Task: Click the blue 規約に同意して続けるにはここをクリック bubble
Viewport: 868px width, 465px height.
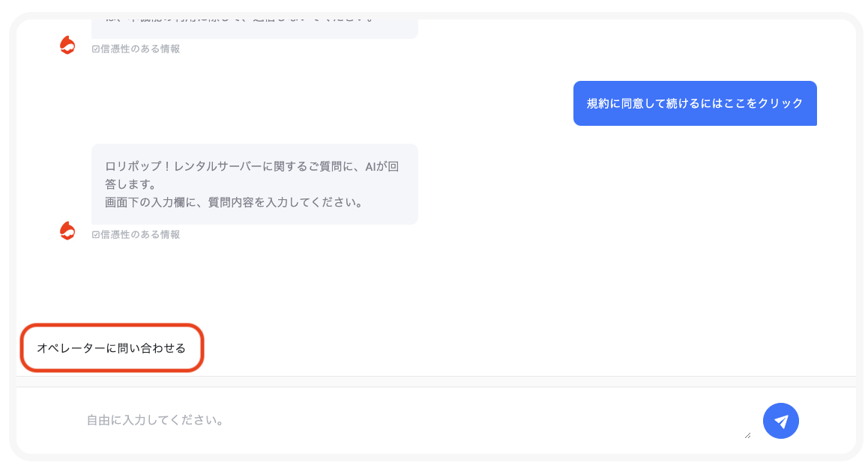Action: 695,103
